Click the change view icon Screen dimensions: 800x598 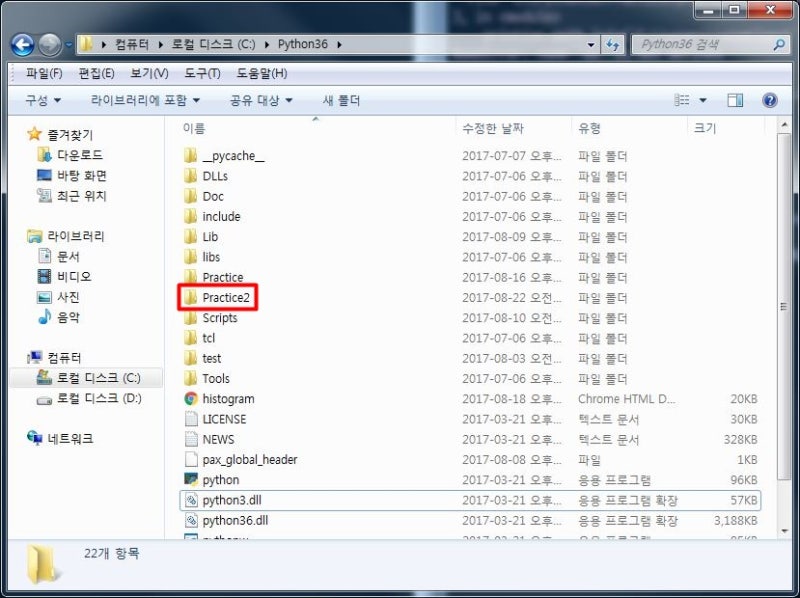tap(682, 100)
